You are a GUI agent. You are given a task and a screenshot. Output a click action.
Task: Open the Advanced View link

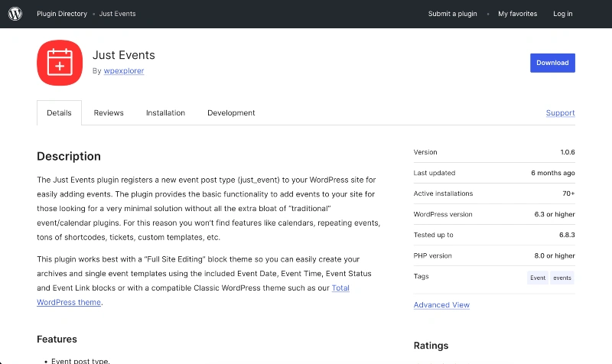(441, 305)
